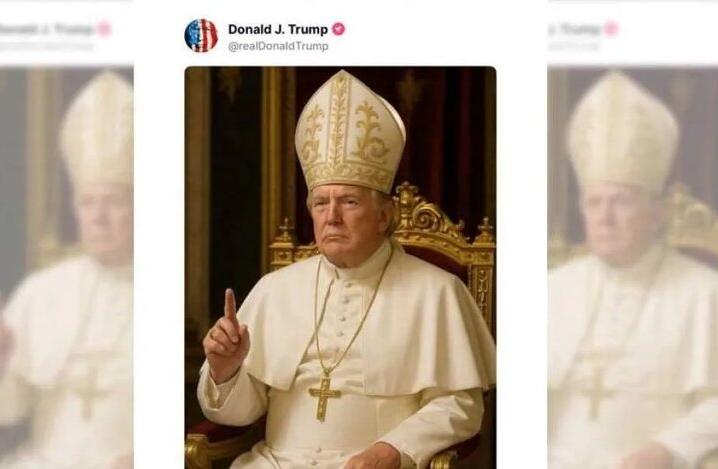
Task: Open the Donald J. Trump display name
Action: click(x=278, y=29)
